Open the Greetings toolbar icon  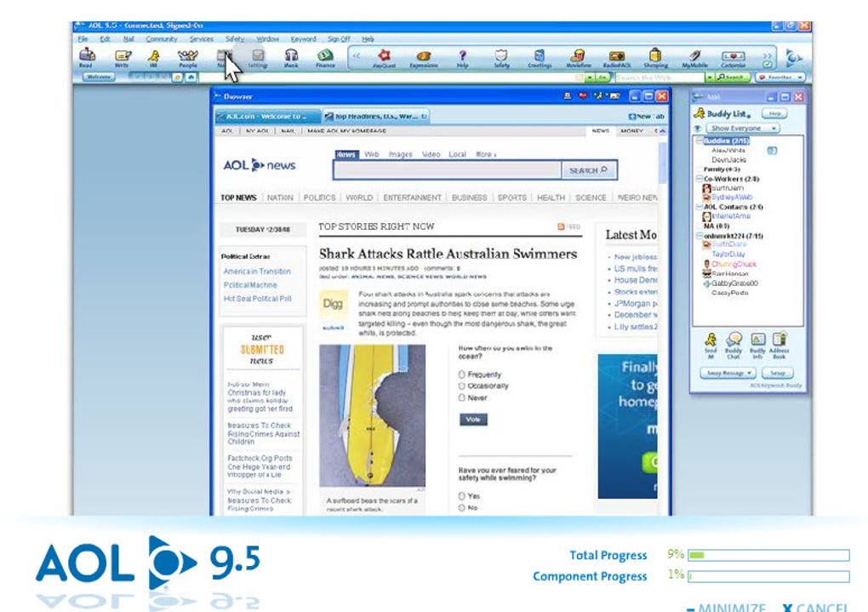[540, 58]
